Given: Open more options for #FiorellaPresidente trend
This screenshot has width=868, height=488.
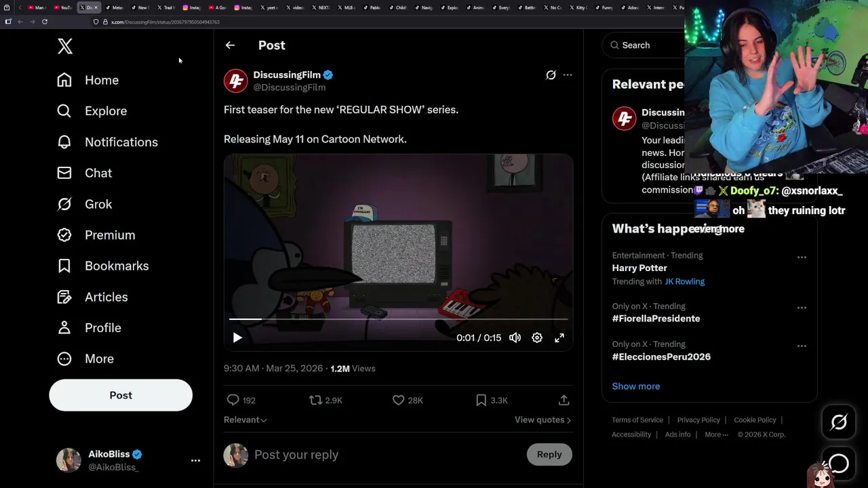Looking at the screenshot, I should (x=802, y=308).
